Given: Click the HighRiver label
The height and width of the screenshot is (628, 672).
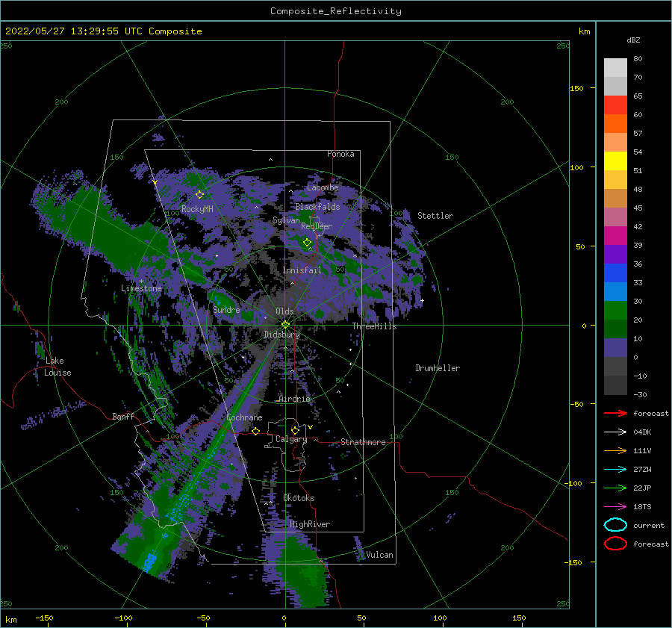Looking at the screenshot, I should click(310, 524).
